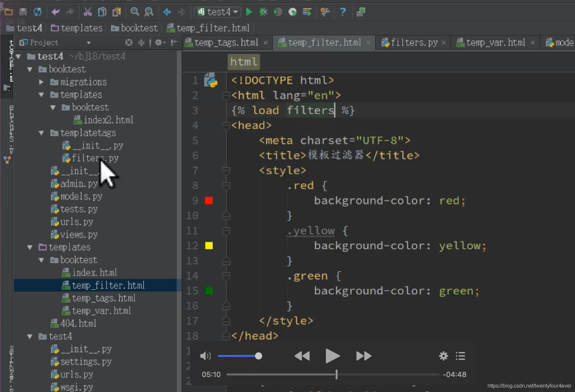This screenshot has height=392, width=575.
Task: Click the Cut scissors icon
Action: [87, 12]
